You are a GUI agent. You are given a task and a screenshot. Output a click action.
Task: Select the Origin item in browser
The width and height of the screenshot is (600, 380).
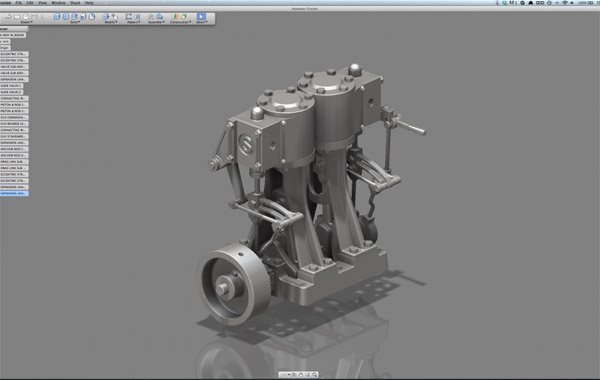point(5,48)
